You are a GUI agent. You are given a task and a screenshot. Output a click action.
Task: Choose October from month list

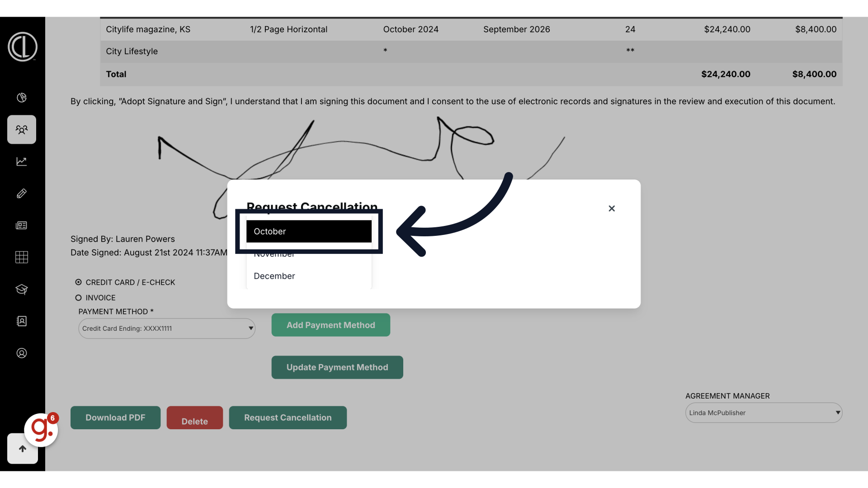tap(309, 231)
